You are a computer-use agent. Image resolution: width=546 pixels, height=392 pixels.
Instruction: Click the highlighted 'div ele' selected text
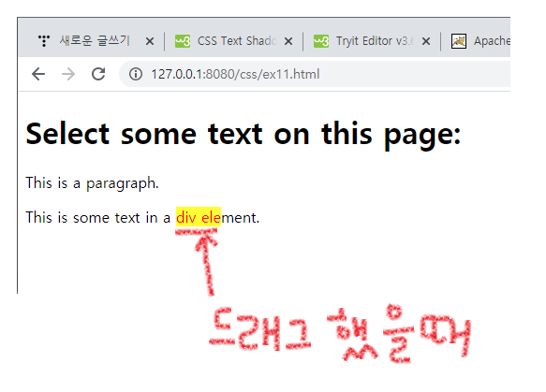pos(199,217)
